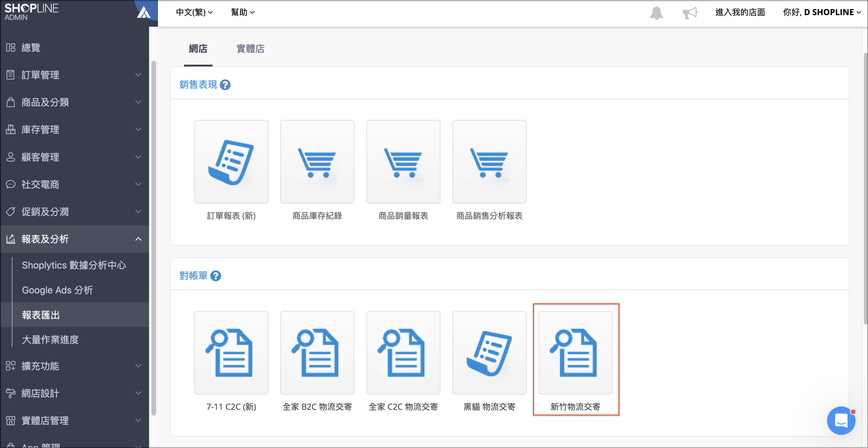The width and height of the screenshot is (868, 448).
Task: Click the 銷售表現 section heading
Action: (x=198, y=85)
